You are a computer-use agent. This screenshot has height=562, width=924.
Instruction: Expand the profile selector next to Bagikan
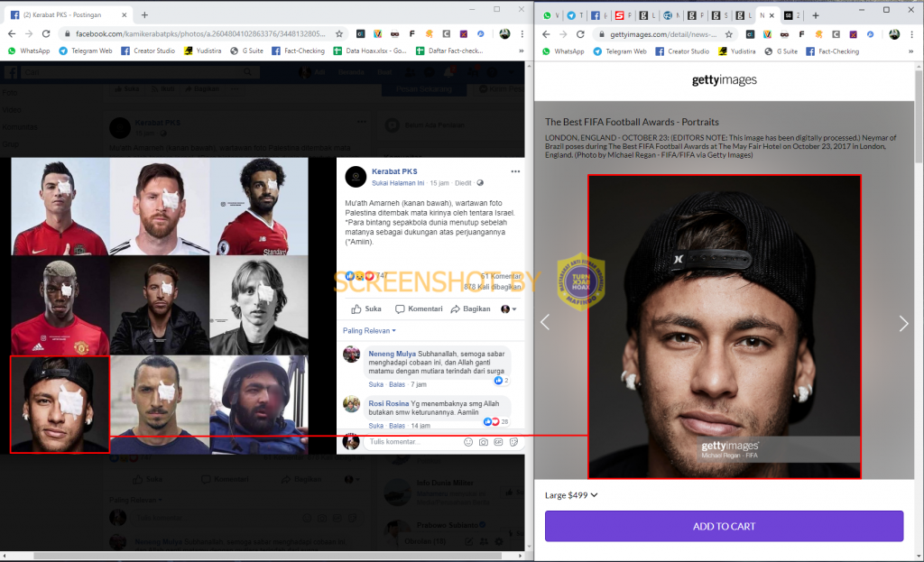509,309
